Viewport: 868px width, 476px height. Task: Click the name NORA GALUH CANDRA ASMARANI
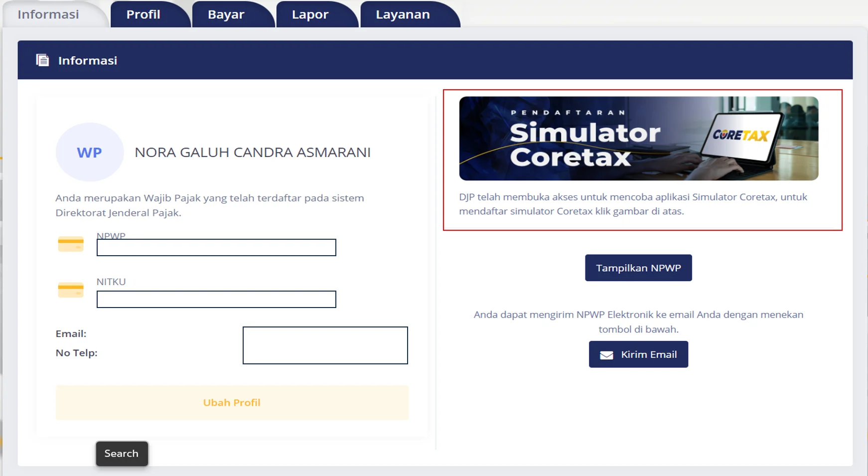coord(253,152)
